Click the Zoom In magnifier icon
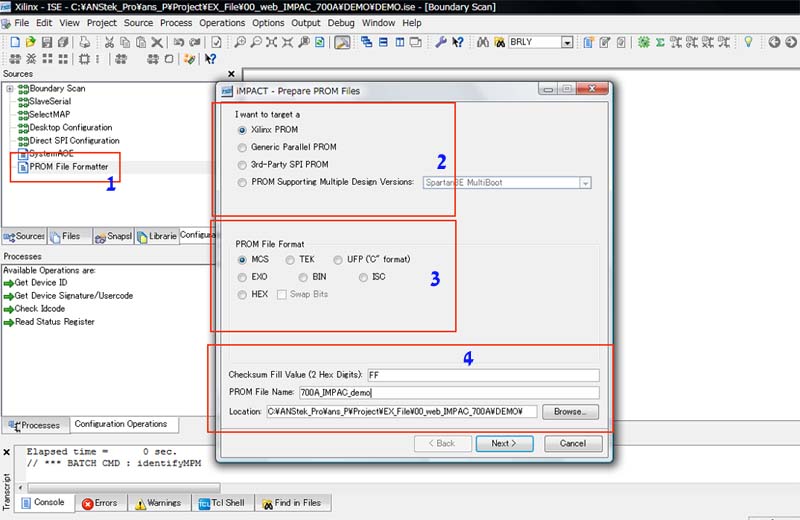Screen dimensions: 800x520 [x=239, y=42]
